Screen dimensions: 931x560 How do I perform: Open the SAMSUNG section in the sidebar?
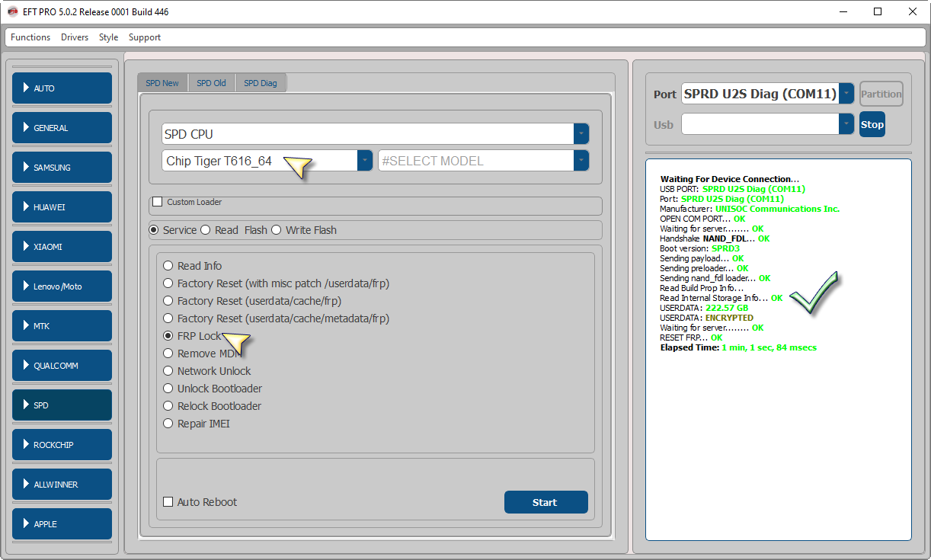(x=62, y=168)
